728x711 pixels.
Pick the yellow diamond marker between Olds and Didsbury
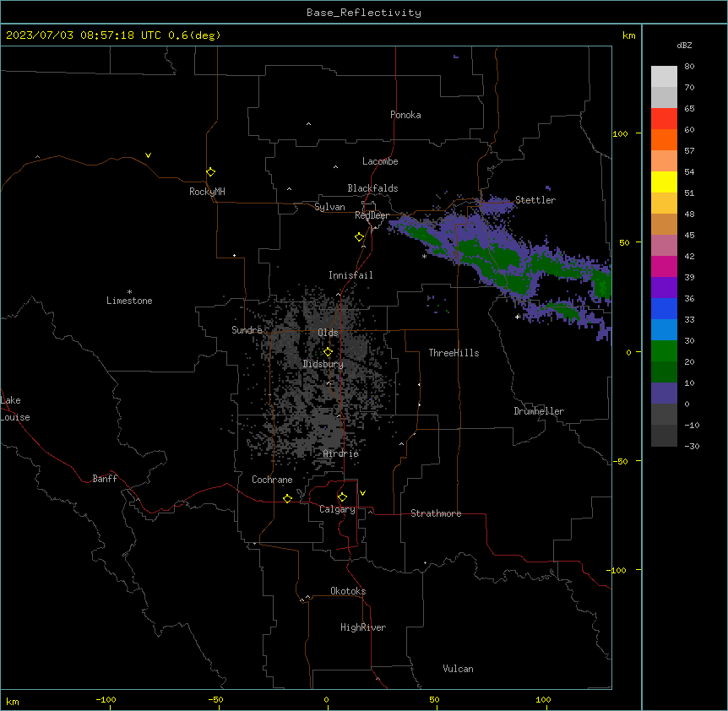coord(328,351)
